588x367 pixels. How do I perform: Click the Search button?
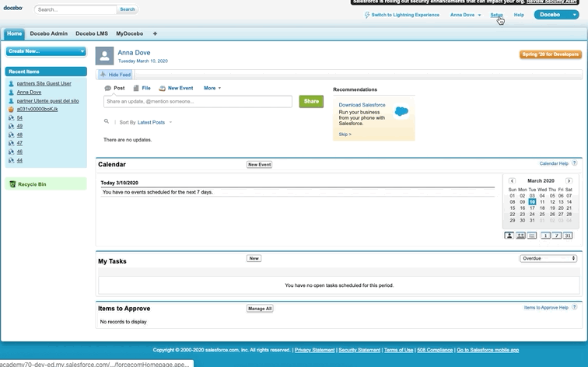(x=128, y=9)
